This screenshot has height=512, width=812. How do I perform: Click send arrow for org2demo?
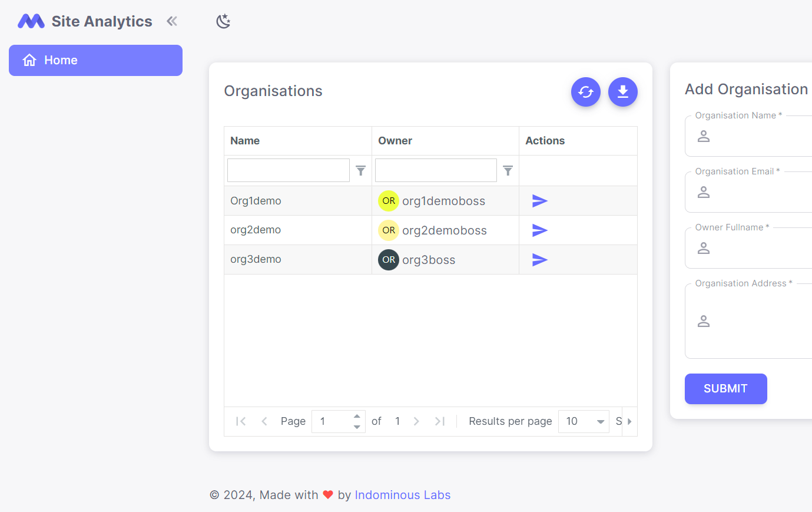[539, 230]
